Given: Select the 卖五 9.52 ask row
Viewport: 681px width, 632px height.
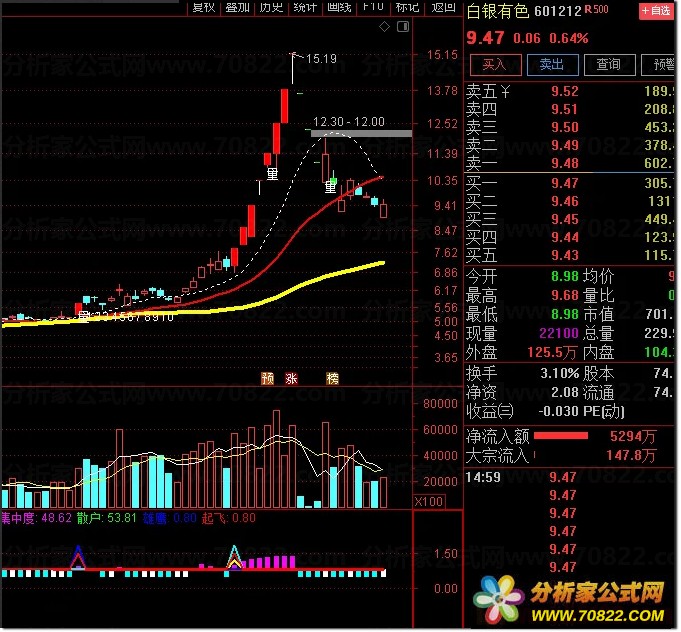Looking at the screenshot, I should pyautogui.click(x=570, y=92).
